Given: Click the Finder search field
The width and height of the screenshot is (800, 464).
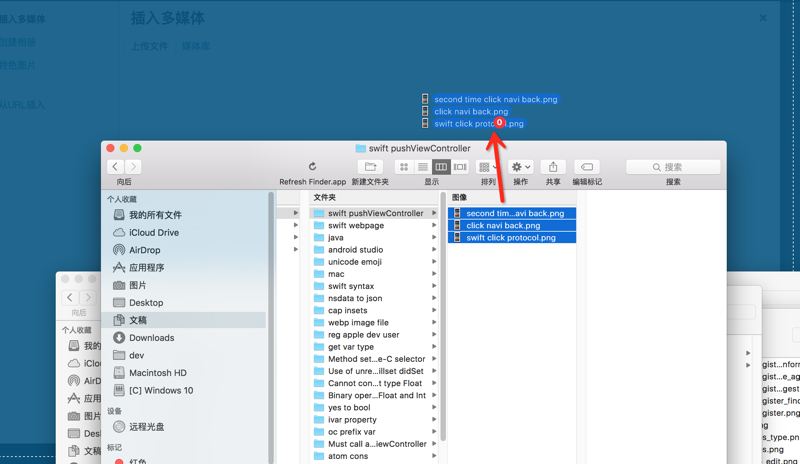Looking at the screenshot, I should [x=673, y=167].
